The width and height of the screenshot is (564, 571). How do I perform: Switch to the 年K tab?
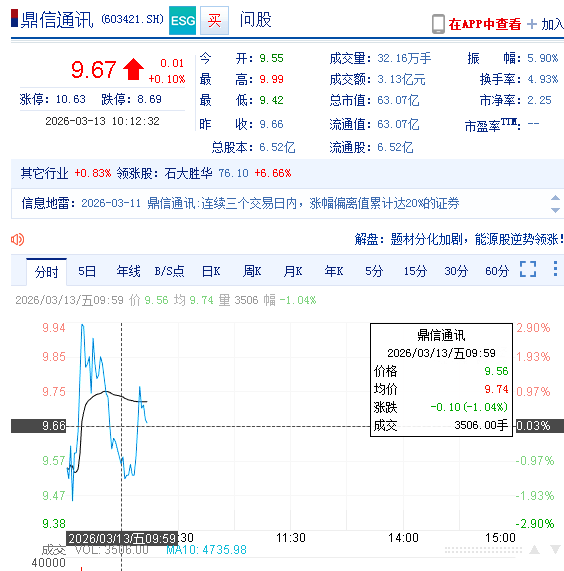pyautogui.click(x=334, y=271)
